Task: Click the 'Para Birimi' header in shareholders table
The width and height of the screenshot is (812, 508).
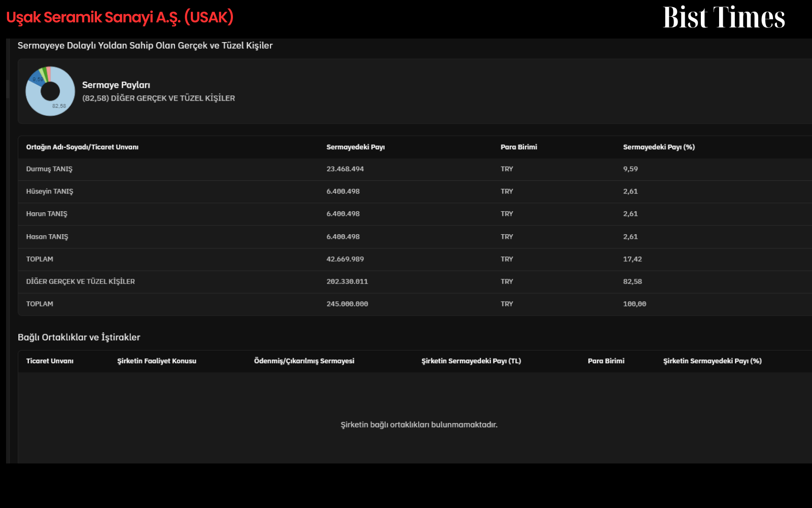Action: point(519,147)
